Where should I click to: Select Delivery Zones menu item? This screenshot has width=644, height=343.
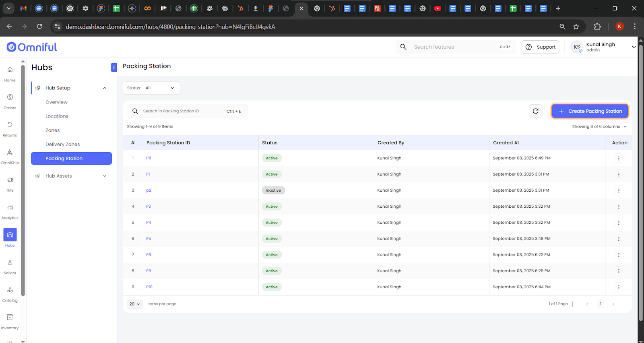63,145
